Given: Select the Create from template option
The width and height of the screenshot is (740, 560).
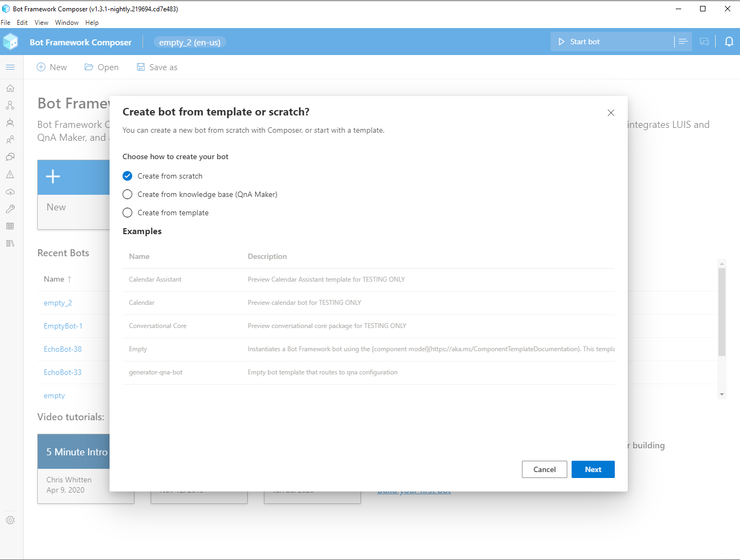Looking at the screenshot, I should tap(127, 213).
